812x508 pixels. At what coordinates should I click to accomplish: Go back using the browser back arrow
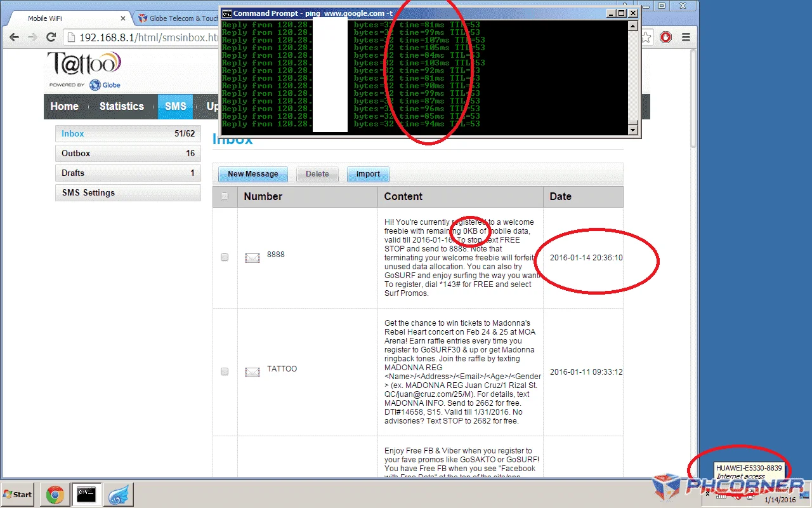pyautogui.click(x=14, y=37)
